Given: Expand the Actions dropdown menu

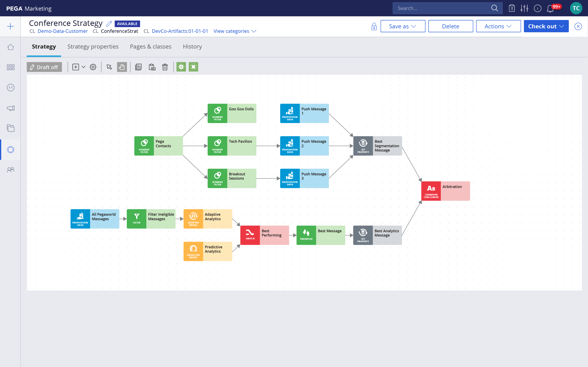Looking at the screenshot, I should [498, 26].
